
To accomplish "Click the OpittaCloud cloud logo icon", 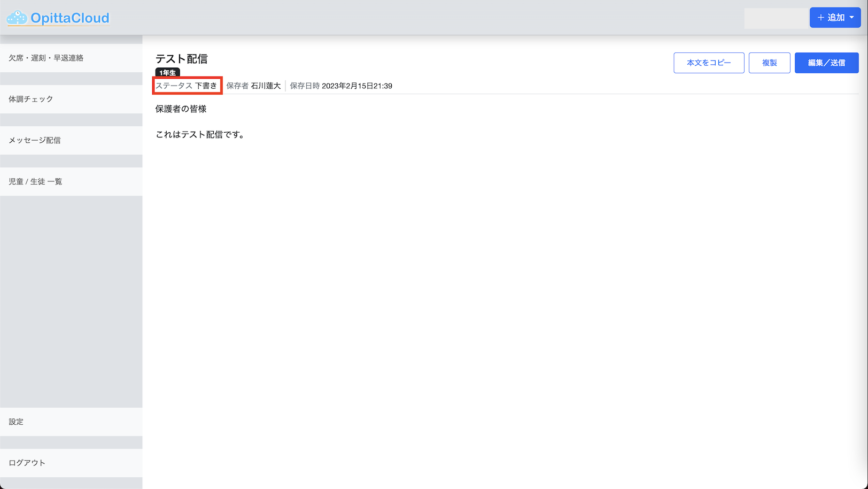I will click(17, 18).
